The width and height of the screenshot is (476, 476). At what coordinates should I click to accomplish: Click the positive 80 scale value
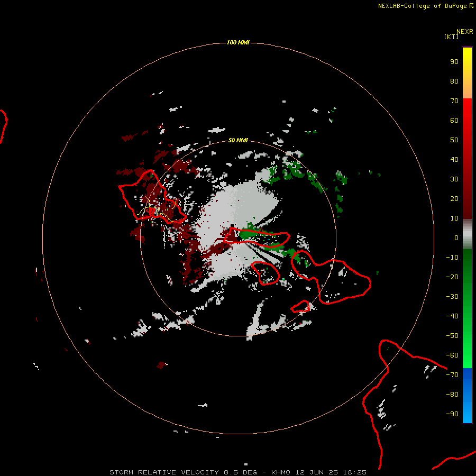tap(454, 81)
